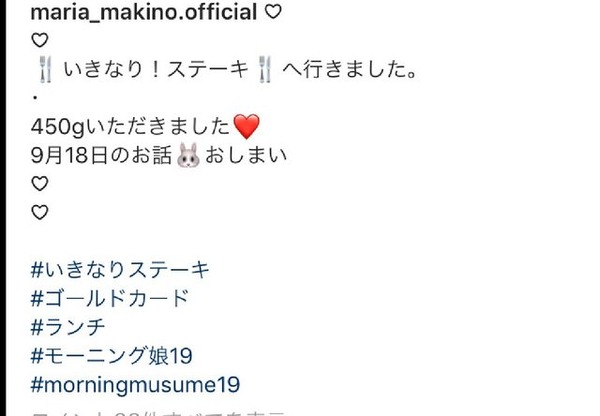600x416 pixels.
Task: Click the へ行きました。 text
Action: pyautogui.click(x=350, y=69)
